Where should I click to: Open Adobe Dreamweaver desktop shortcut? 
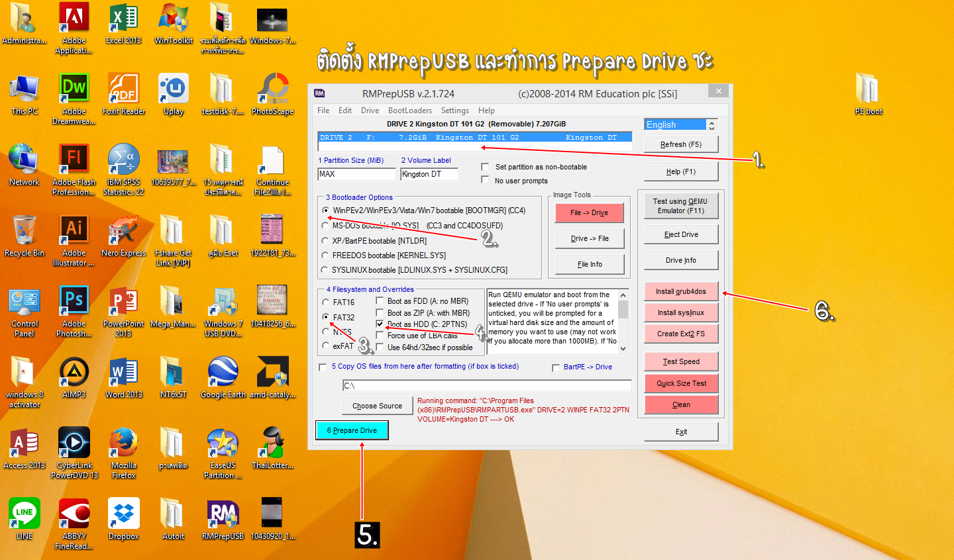coord(74,99)
